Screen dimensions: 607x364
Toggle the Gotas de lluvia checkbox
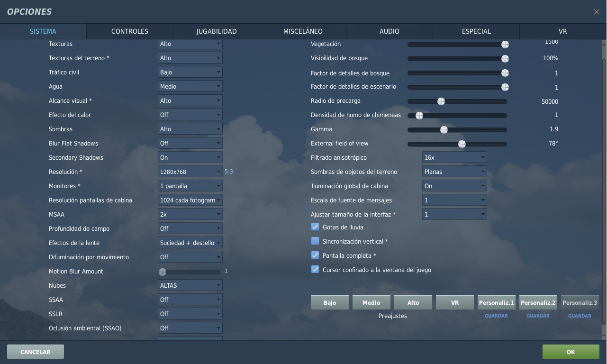[315, 227]
